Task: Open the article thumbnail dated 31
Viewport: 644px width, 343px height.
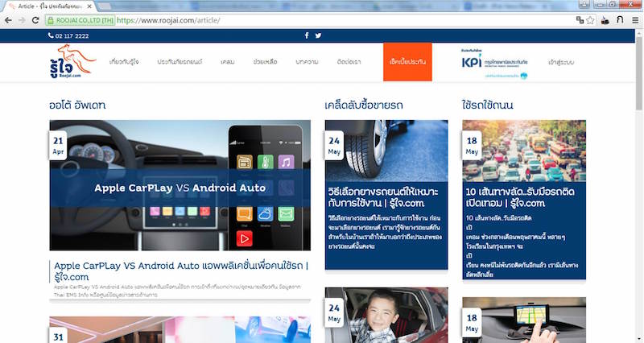Action: [x=180, y=329]
